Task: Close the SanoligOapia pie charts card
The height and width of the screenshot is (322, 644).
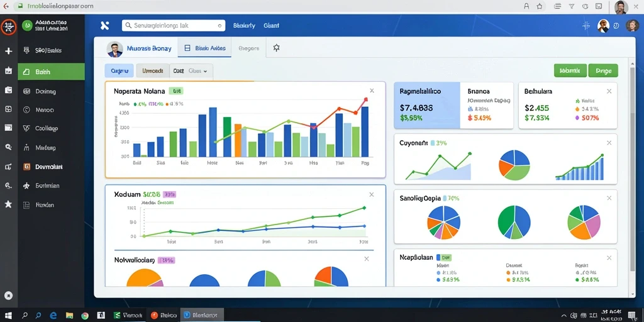Action: pyautogui.click(x=609, y=198)
